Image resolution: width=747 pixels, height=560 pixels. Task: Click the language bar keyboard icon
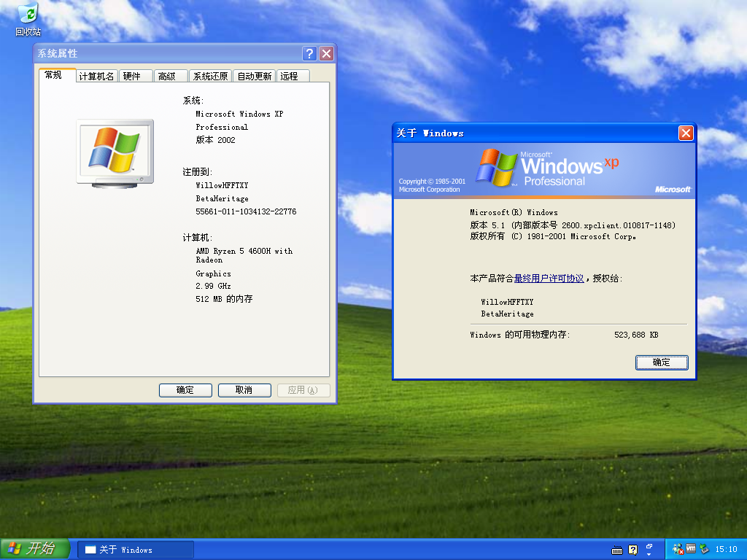617,550
